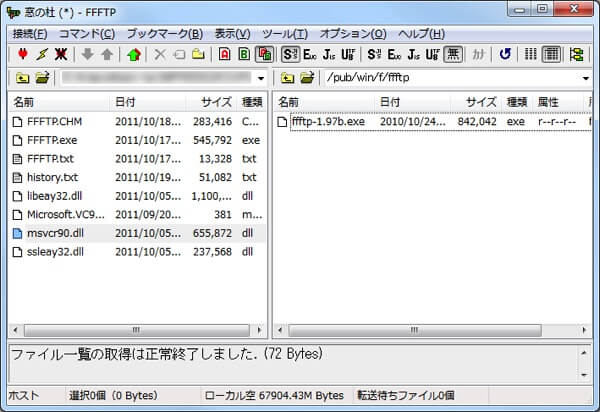Open the 接続(F) menu
Viewport: 600px width, 412px height.
tap(30, 34)
